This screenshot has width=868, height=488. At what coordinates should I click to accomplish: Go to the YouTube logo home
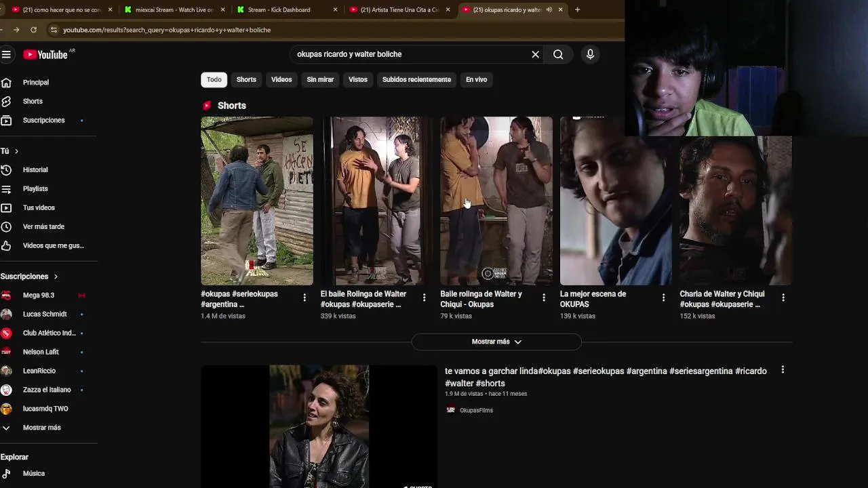coord(45,54)
